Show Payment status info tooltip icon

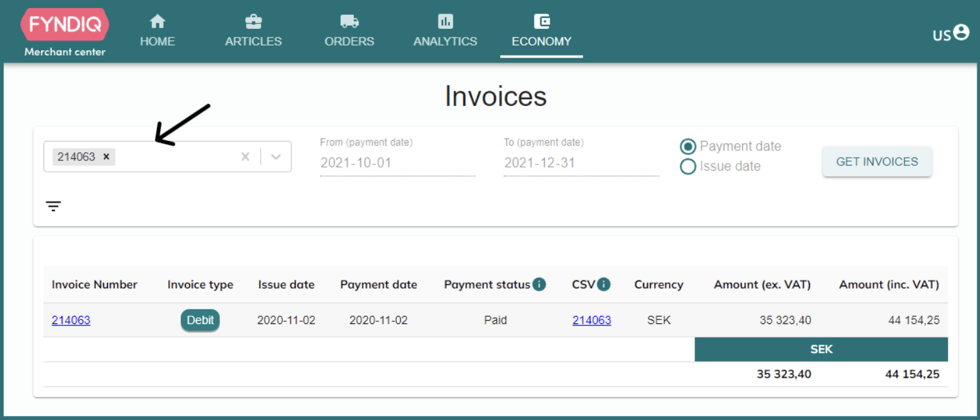[540, 284]
